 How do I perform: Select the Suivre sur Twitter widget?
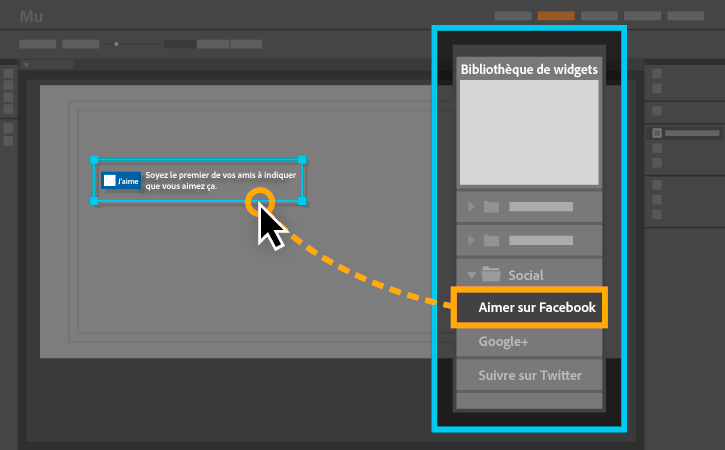[529, 375]
